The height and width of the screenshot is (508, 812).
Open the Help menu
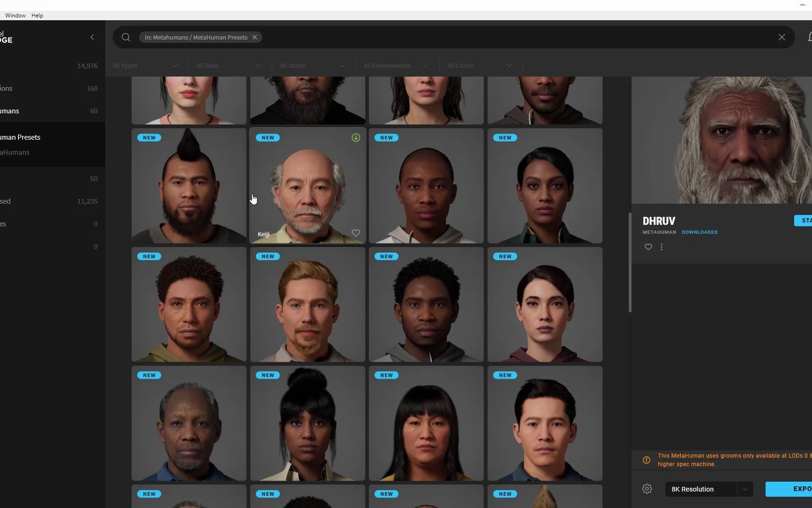point(37,16)
